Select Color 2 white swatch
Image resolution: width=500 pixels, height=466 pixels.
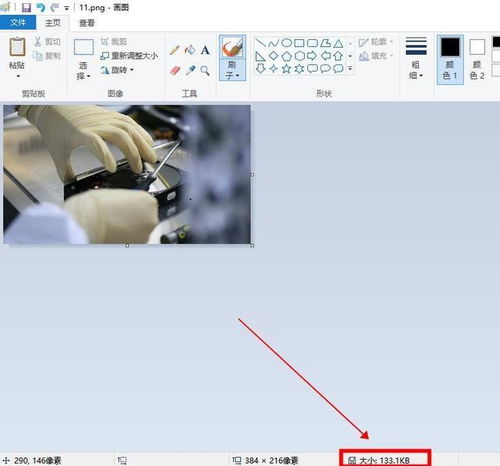pyautogui.click(x=477, y=59)
